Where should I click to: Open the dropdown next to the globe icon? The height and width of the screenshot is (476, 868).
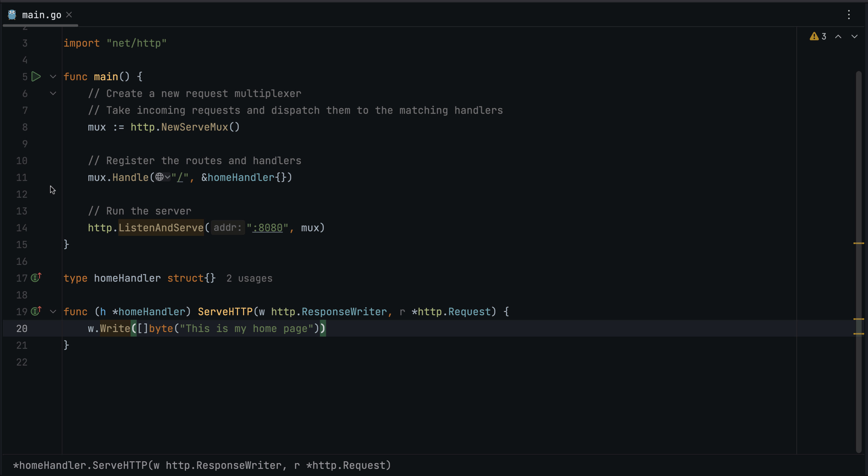point(168,177)
